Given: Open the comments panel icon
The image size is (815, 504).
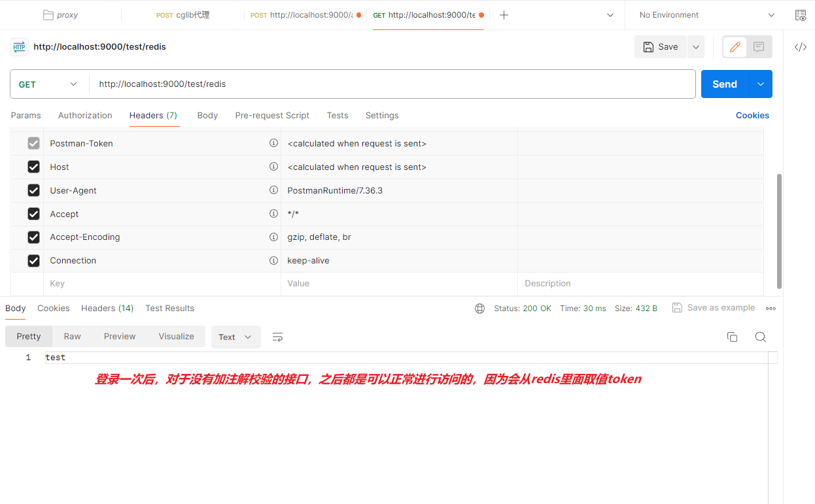Looking at the screenshot, I should point(758,46).
